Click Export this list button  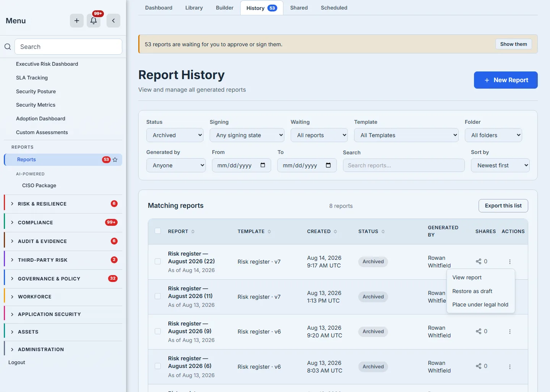coord(503,206)
